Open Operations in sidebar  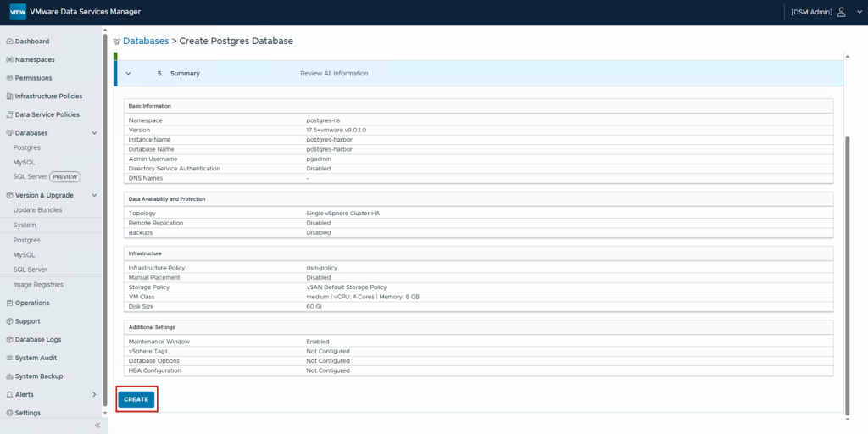pos(32,303)
